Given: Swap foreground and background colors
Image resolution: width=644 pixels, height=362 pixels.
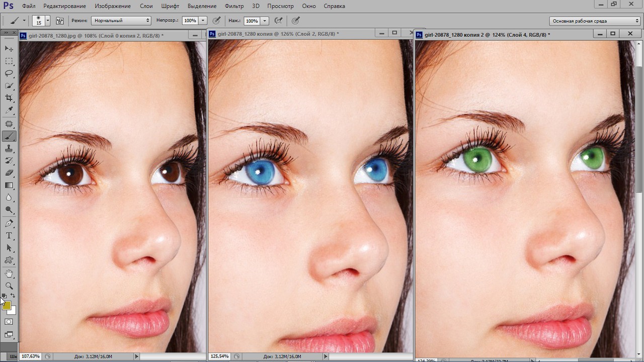Looking at the screenshot, I should click(x=13, y=296).
